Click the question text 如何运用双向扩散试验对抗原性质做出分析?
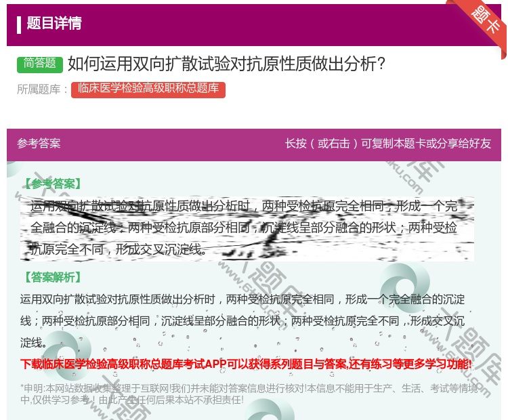 tap(226, 64)
